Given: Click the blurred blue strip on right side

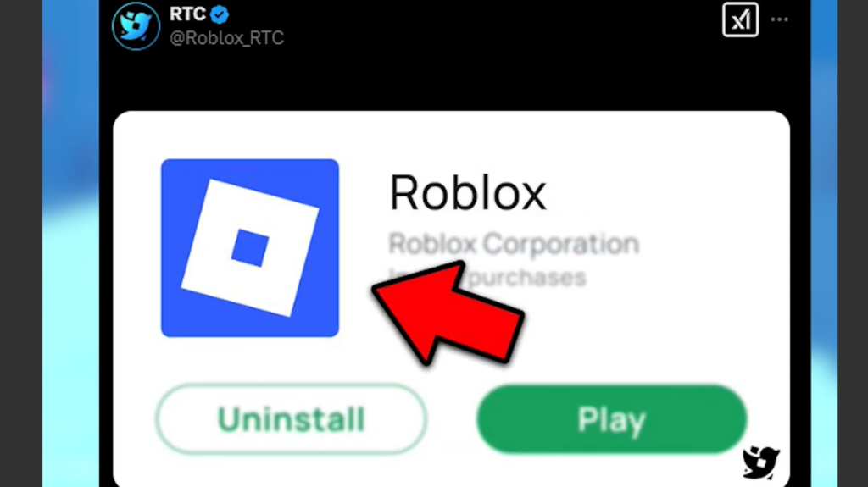Looking at the screenshot, I should click(824, 244).
